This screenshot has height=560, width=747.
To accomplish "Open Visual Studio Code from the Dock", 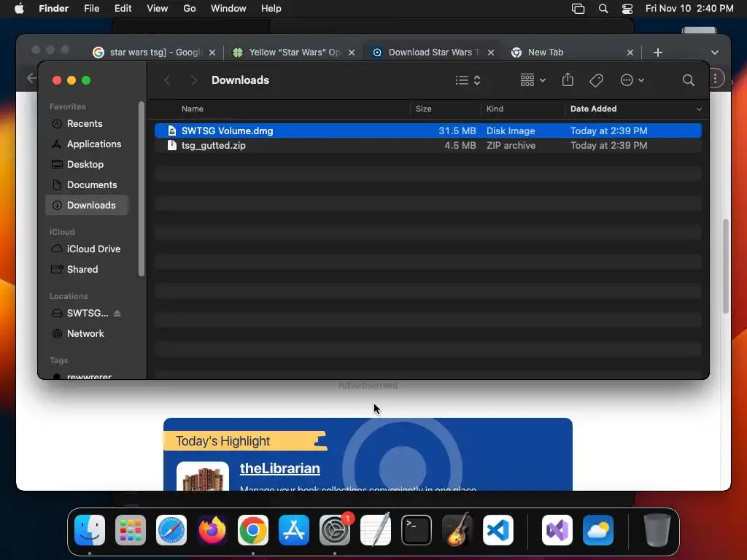I will coord(498,530).
